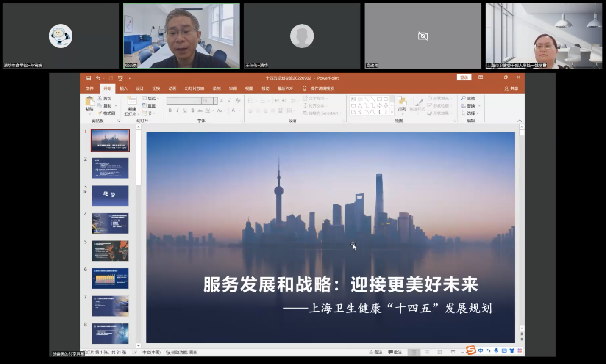Toggle the Notes (备注) pane
606x364 pixels.
(x=376, y=352)
